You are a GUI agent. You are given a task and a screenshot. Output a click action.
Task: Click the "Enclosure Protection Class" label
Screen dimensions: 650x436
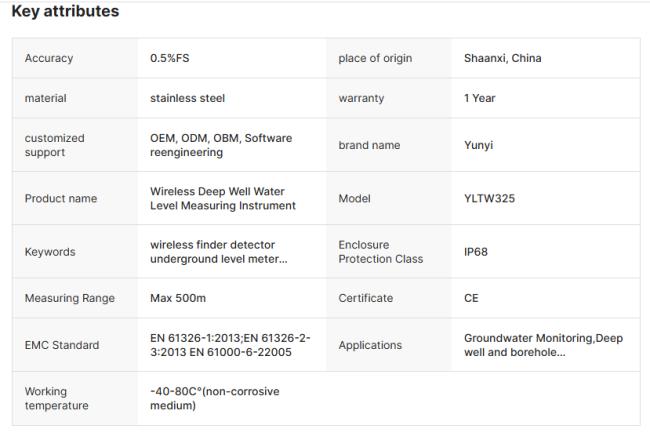380,252
